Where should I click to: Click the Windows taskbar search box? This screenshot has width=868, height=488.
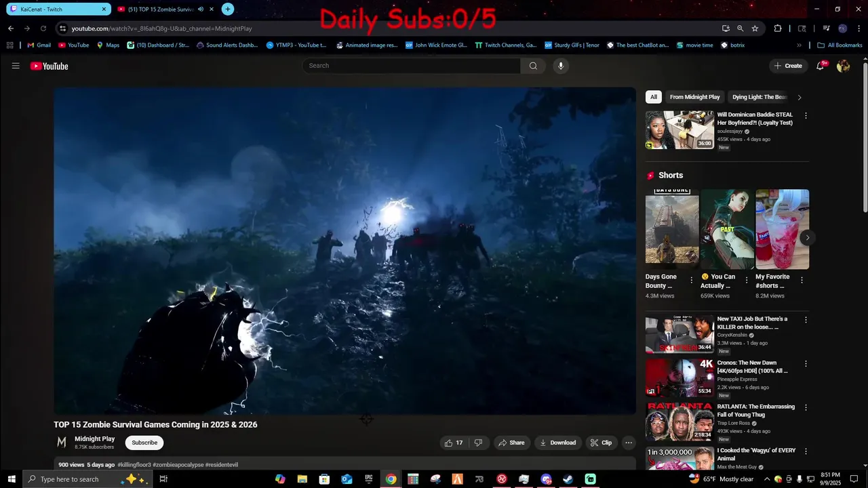tap(87, 479)
